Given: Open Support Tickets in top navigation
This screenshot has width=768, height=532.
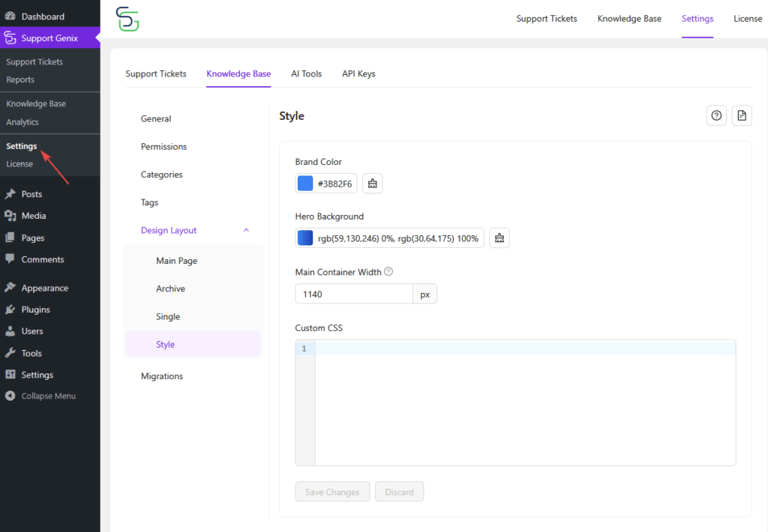Looking at the screenshot, I should (x=547, y=19).
